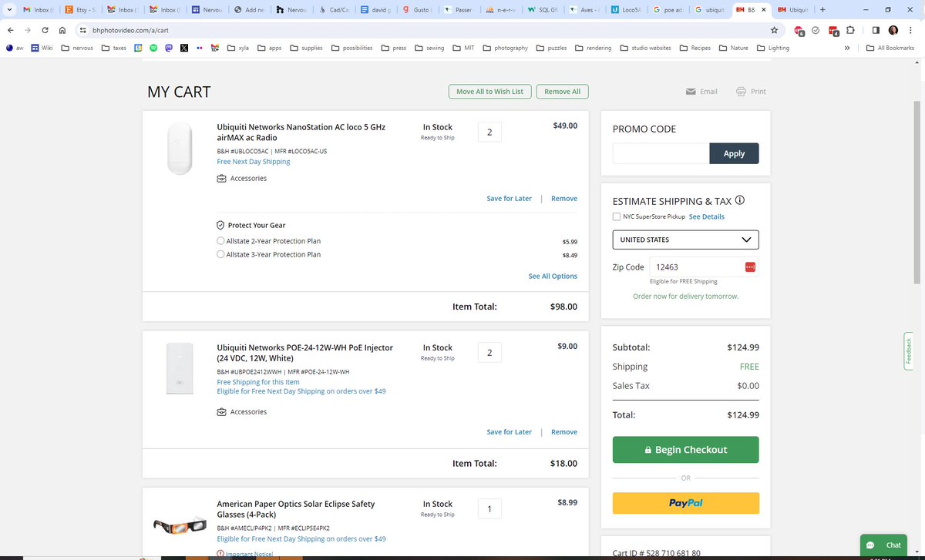Open site information icon in address bar
Screen dimensions: 925x560
83,30
